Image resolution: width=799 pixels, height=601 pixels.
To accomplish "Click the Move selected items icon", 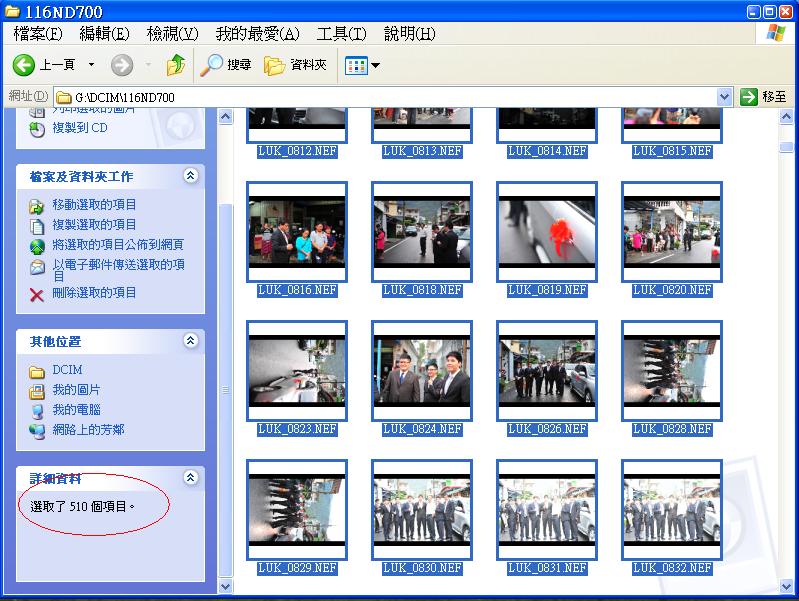I will [37, 206].
